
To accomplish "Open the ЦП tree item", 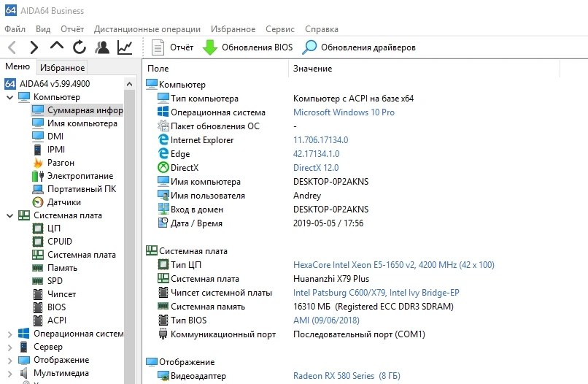I will coord(47,229).
